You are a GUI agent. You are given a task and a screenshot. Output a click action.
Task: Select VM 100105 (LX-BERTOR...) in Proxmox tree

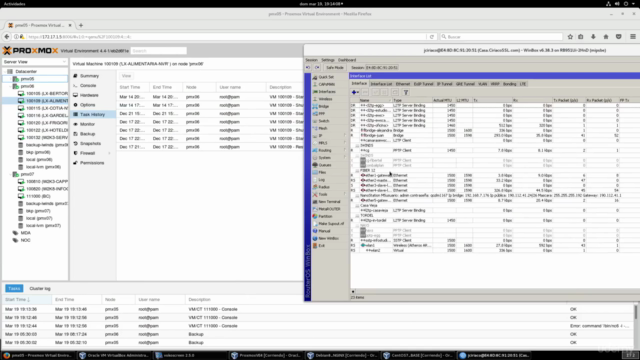[x=43, y=93]
